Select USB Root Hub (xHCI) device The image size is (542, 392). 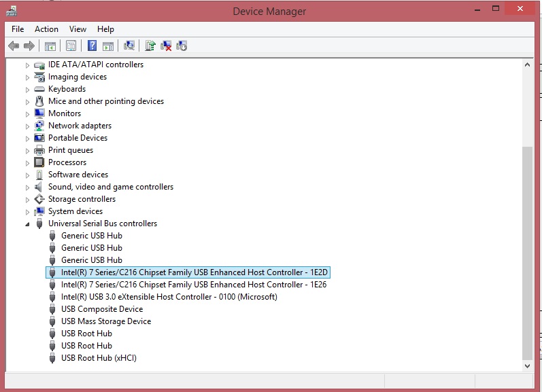point(99,358)
